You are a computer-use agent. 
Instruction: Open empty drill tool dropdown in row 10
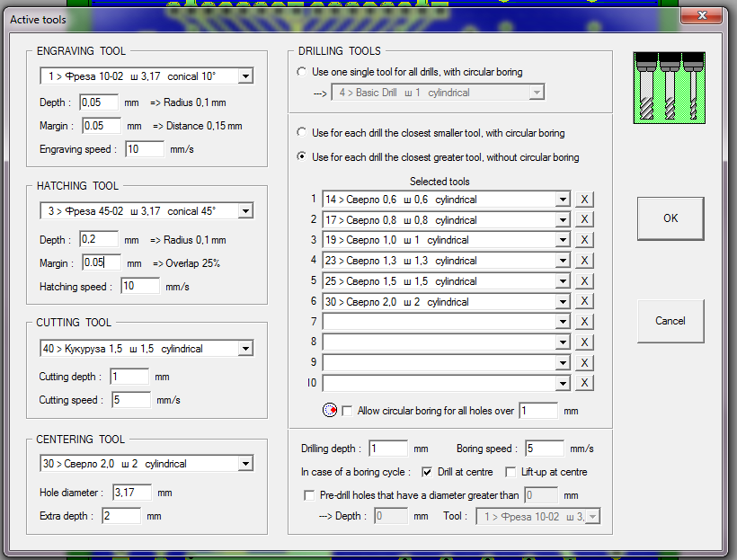tap(563, 383)
